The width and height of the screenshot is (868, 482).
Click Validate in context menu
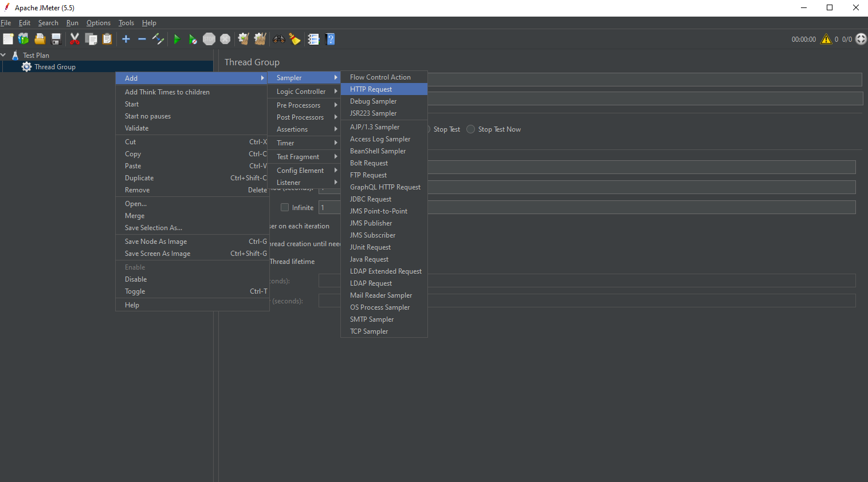pyautogui.click(x=192, y=128)
